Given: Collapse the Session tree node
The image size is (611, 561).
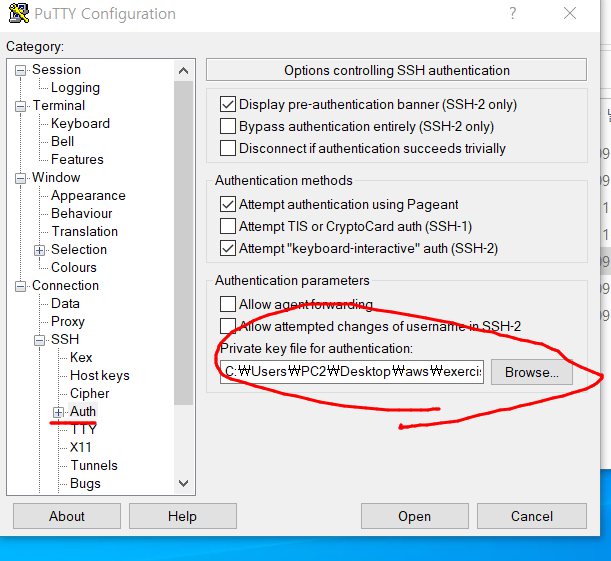Looking at the screenshot, I should pyautogui.click(x=20, y=71).
